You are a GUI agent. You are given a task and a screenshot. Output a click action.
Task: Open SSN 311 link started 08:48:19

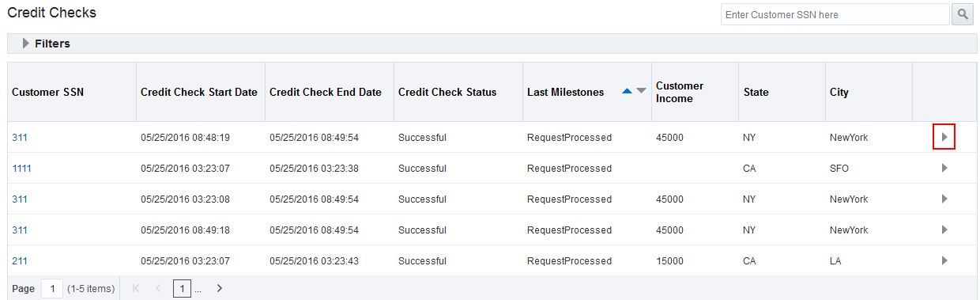tap(20, 138)
